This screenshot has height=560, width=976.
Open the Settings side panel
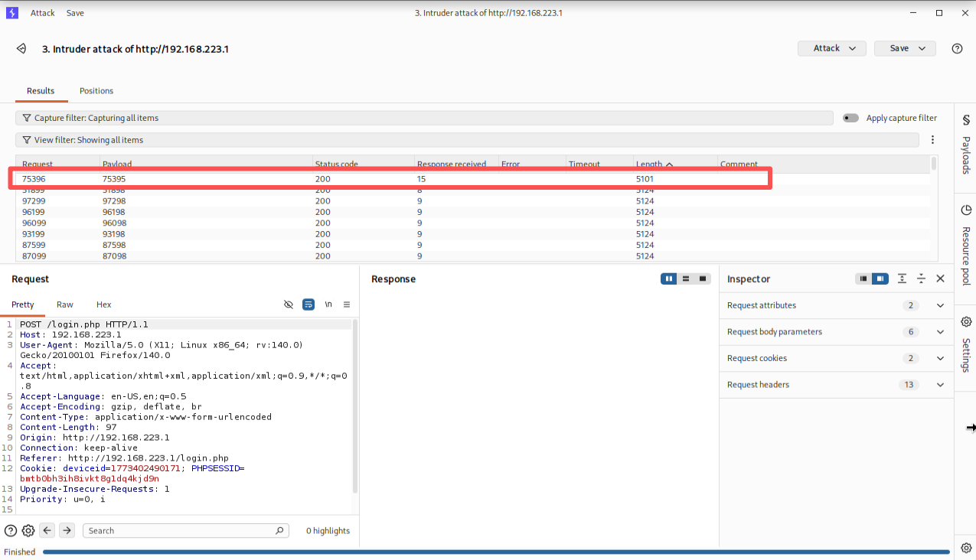click(966, 344)
